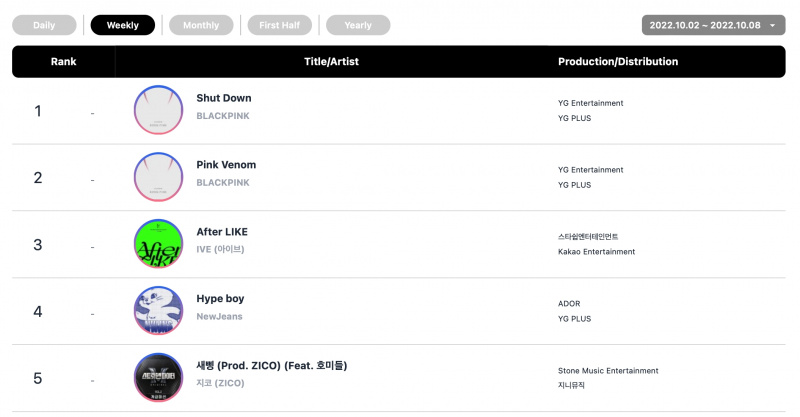Screen dimensions: 800x417
Task: Switch to the Monthly chart tab
Action: pos(201,25)
